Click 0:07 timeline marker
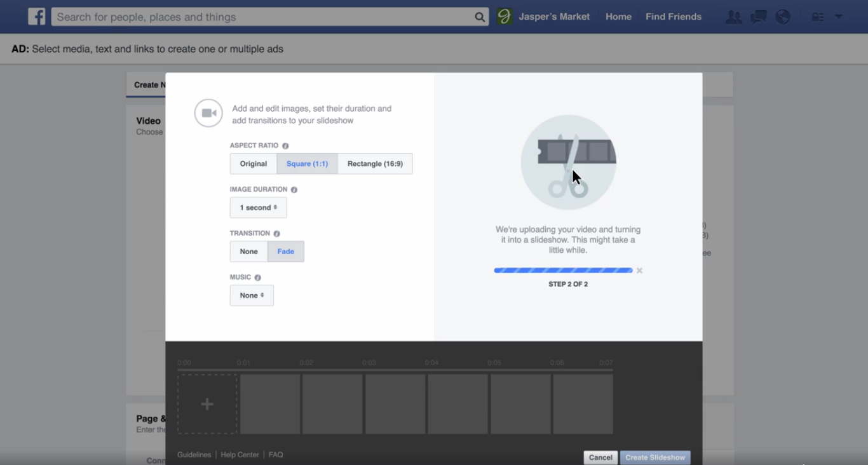Screen dimensions: 868x465 click(x=606, y=363)
